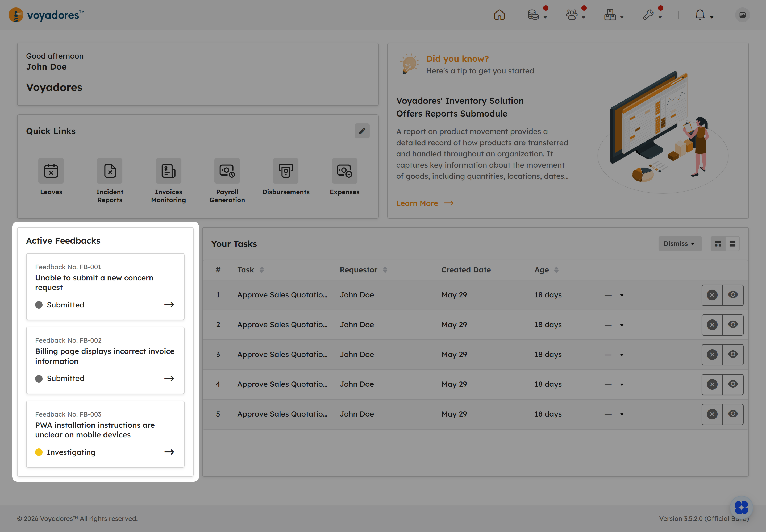Click FB-002 gray Submitted status dot

pyautogui.click(x=39, y=379)
